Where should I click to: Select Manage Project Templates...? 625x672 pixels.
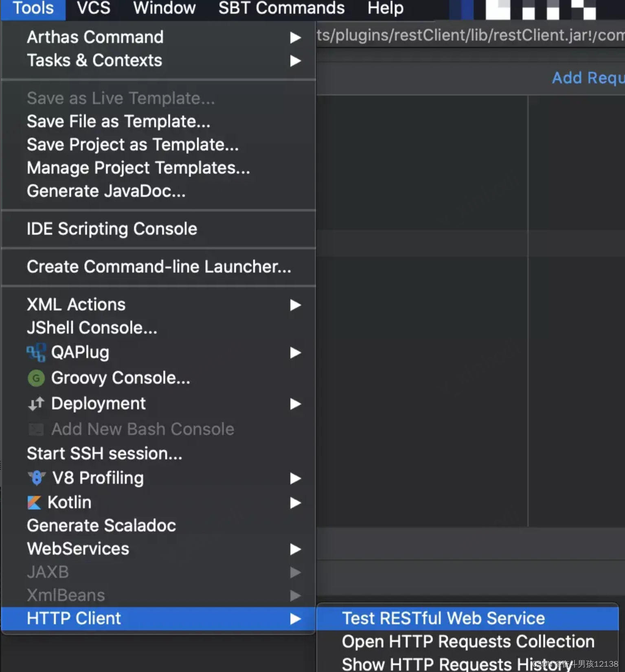[x=158, y=168]
